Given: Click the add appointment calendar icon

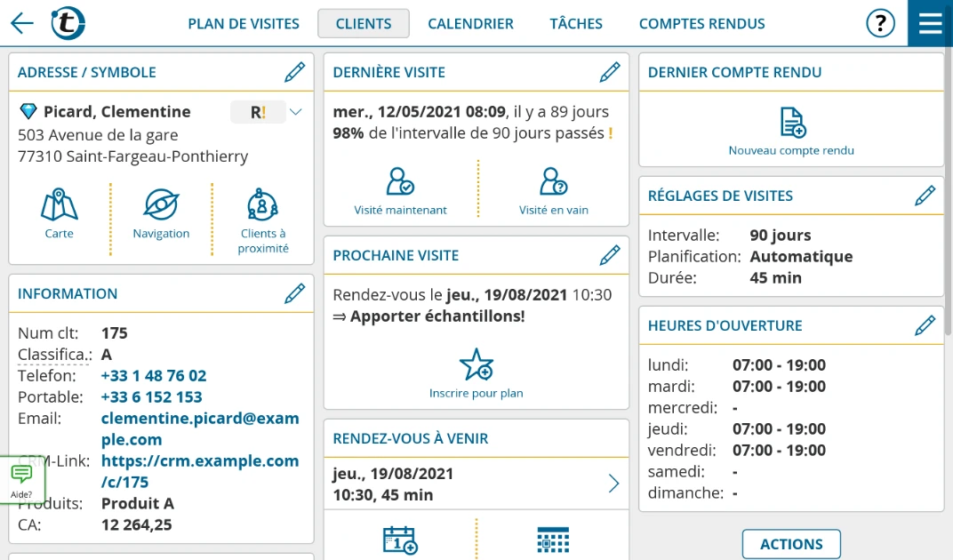Looking at the screenshot, I should [x=399, y=540].
